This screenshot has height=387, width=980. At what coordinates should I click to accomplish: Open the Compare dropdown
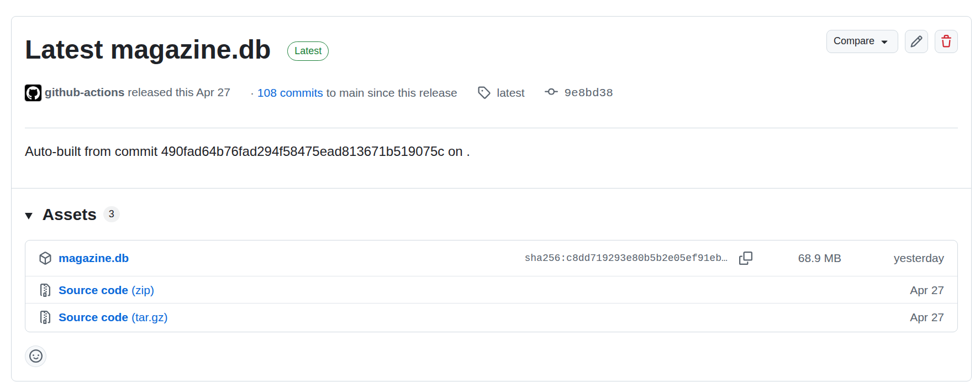[862, 41]
